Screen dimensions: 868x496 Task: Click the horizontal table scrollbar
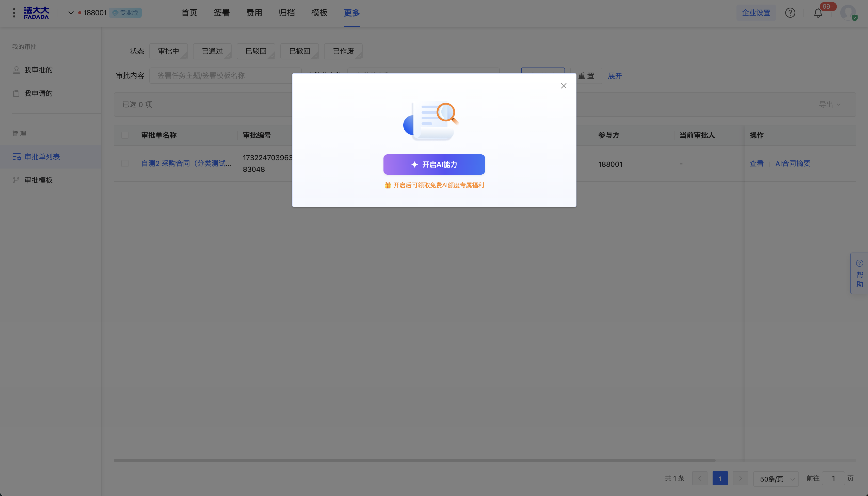pyautogui.click(x=414, y=460)
